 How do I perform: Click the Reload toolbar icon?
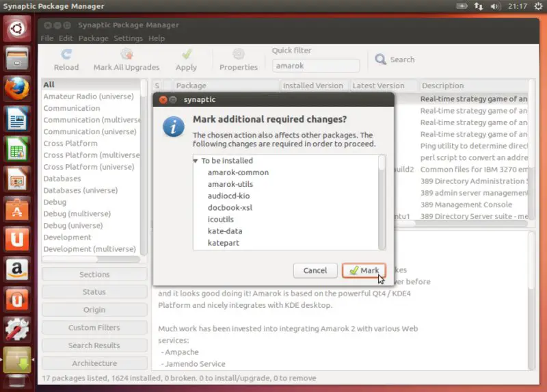(66, 54)
